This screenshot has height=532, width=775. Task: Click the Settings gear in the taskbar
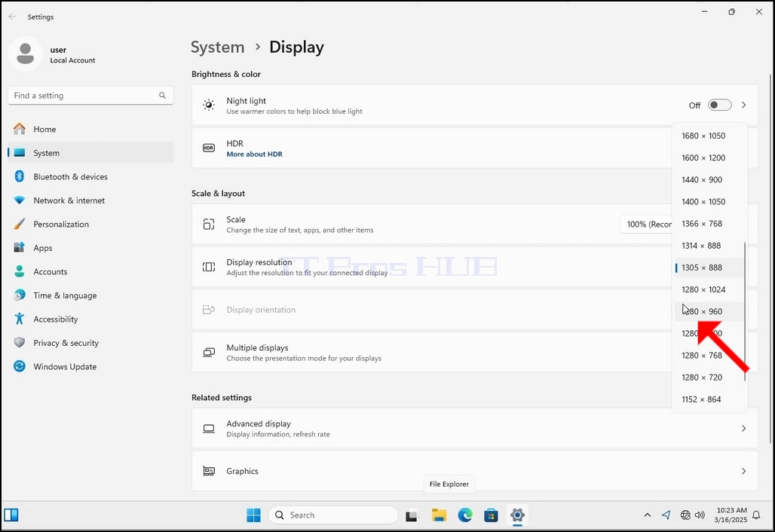(517, 515)
